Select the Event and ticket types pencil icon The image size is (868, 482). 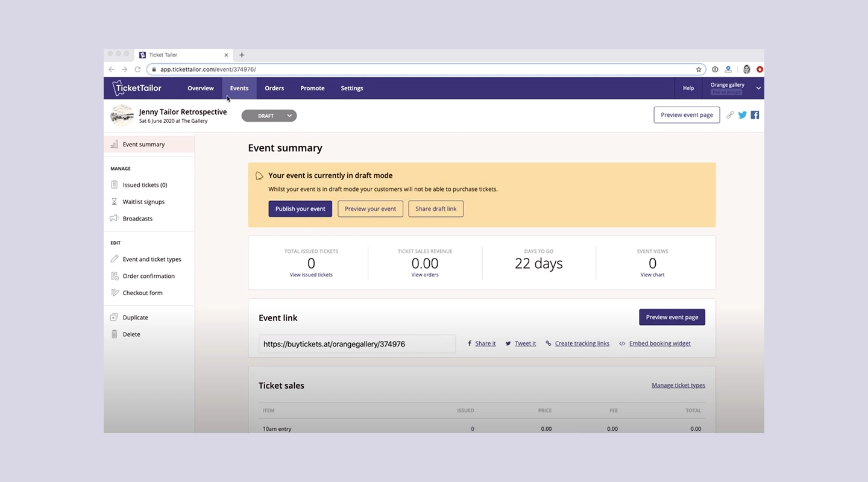[x=115, y=258]
